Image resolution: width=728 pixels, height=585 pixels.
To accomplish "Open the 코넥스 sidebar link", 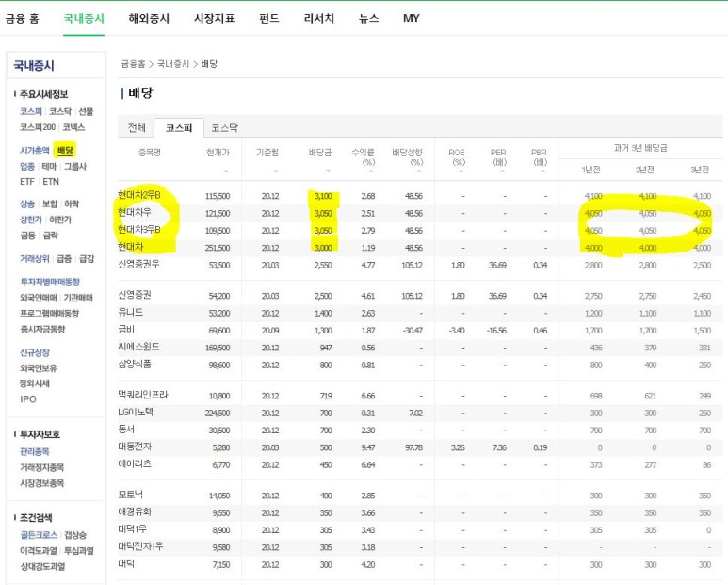I will point(73,127).
